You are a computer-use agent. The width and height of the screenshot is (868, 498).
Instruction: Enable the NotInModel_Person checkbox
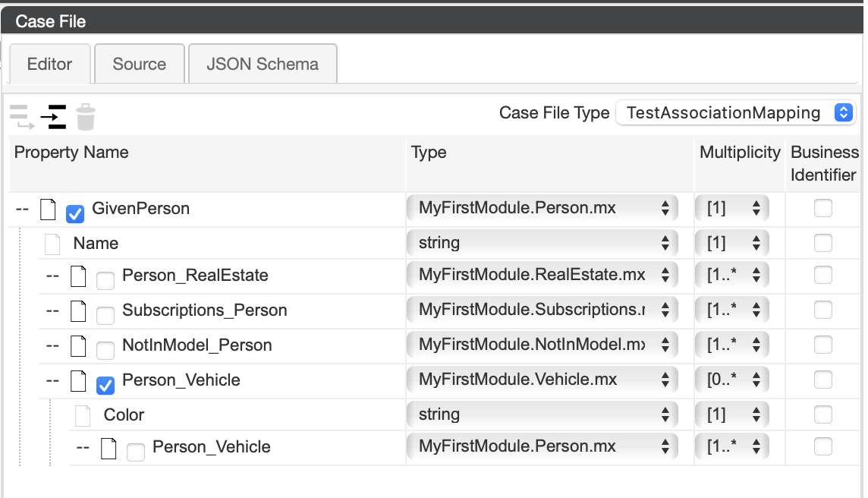(105, 350)
